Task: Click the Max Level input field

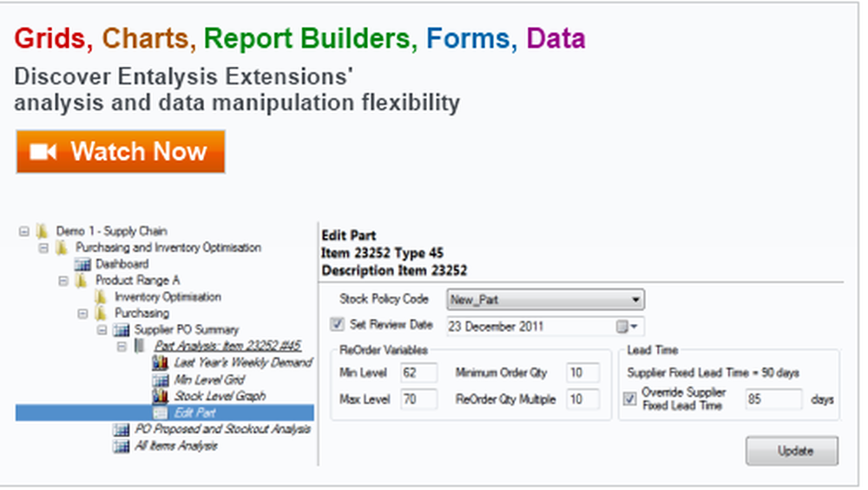Action: 419,399
